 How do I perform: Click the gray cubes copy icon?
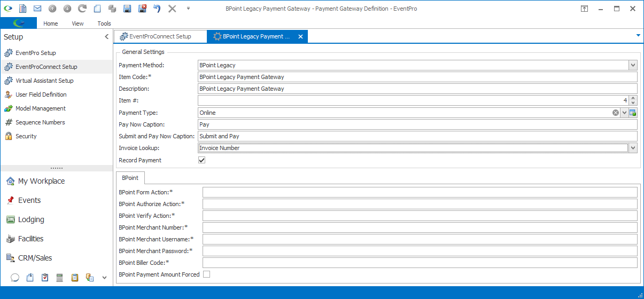112,9
